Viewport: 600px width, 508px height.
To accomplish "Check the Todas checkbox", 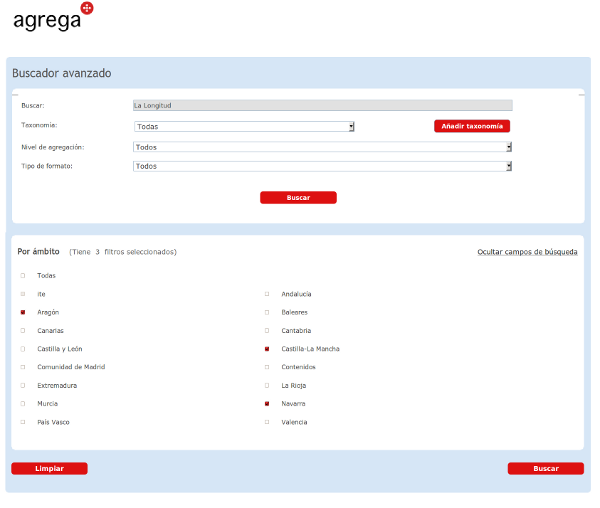I will pos(23,275).
